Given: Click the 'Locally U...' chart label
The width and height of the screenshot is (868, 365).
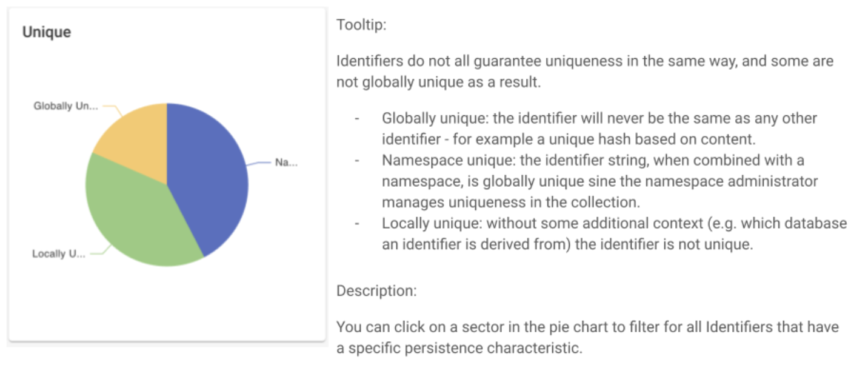Looking at the screenshot, I should [x=59, y=254].
